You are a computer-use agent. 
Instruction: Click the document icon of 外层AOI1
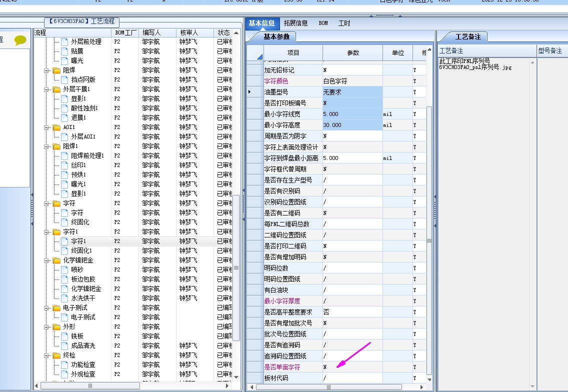[x=64, y=136]
